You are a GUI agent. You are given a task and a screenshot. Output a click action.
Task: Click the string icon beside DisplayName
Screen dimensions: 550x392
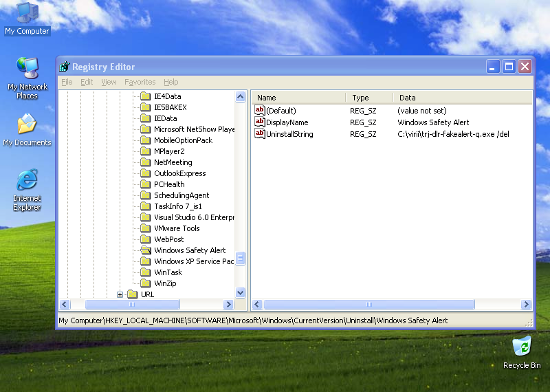pos(260,122)
